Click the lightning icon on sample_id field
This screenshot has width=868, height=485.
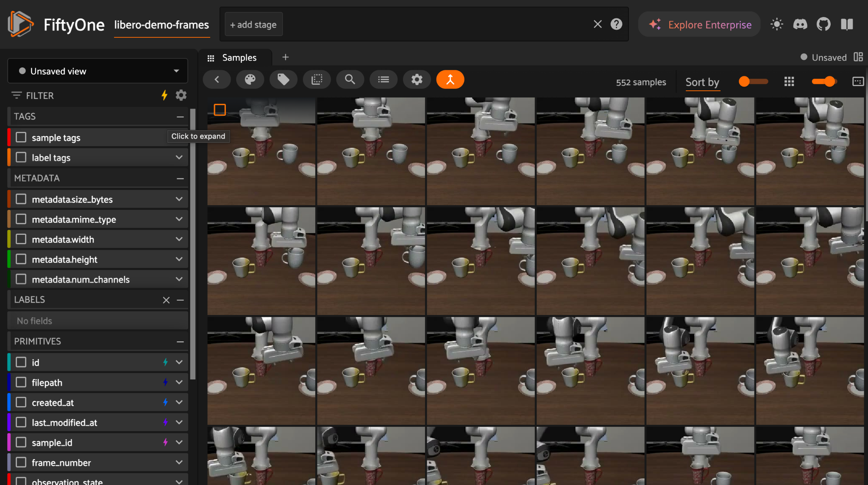coord(165,442)
